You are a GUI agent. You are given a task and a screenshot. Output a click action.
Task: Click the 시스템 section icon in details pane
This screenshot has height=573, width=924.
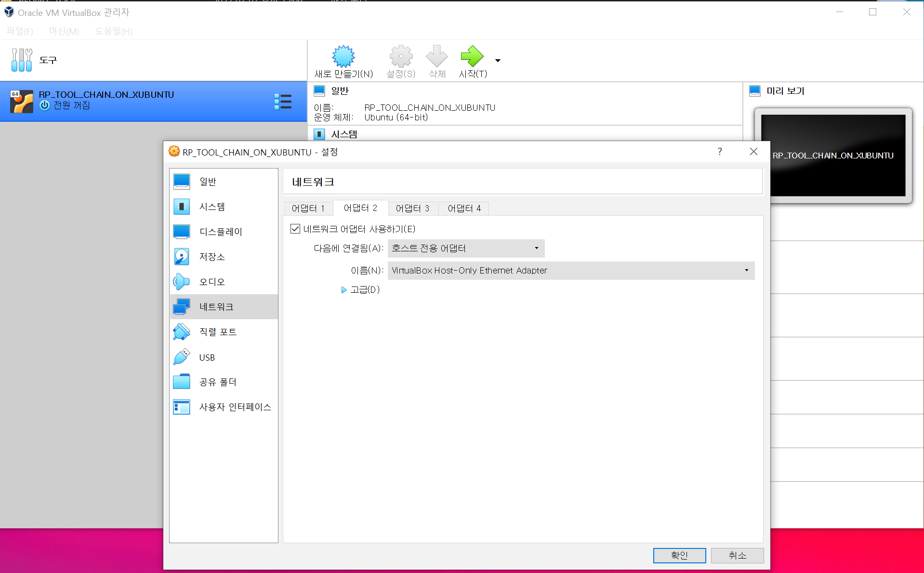(319, 134)
